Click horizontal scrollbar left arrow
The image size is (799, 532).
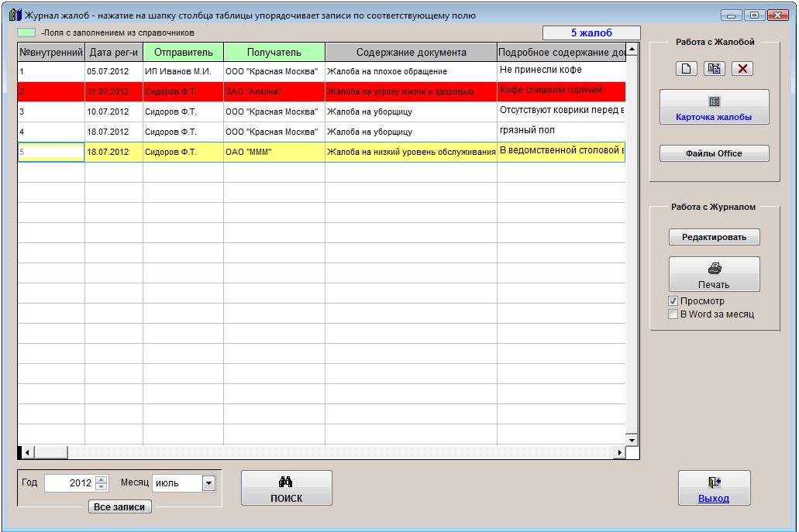[x=27, y=452]
